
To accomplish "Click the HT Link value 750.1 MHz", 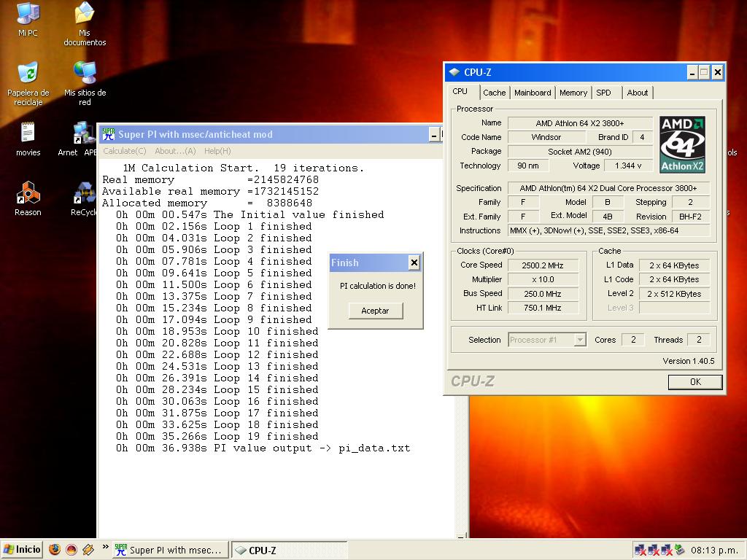I will (543, 308).
